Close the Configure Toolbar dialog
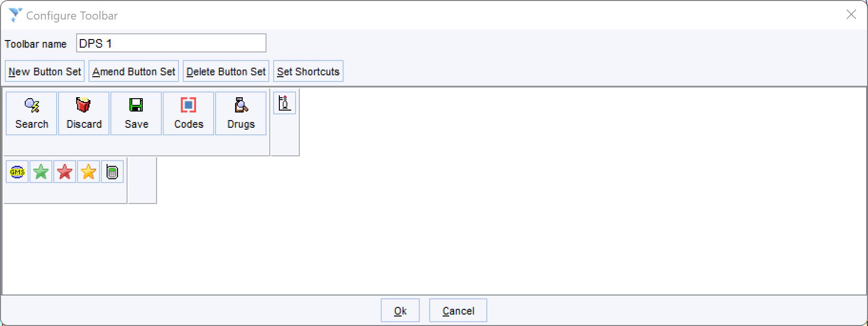The width and height of the screenshot is (868, 326). pos(851,15)
